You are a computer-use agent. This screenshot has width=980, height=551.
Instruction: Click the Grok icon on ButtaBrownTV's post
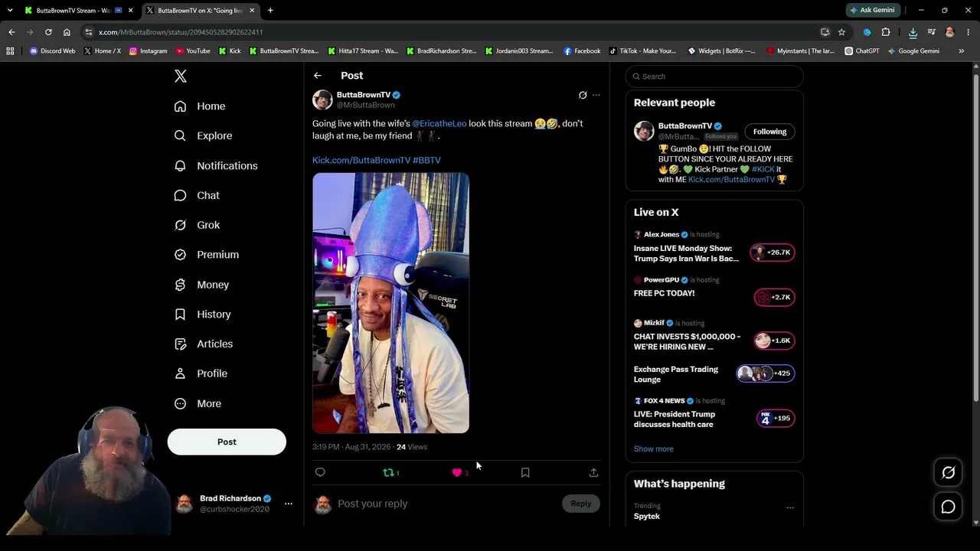[x=583, y=95]
